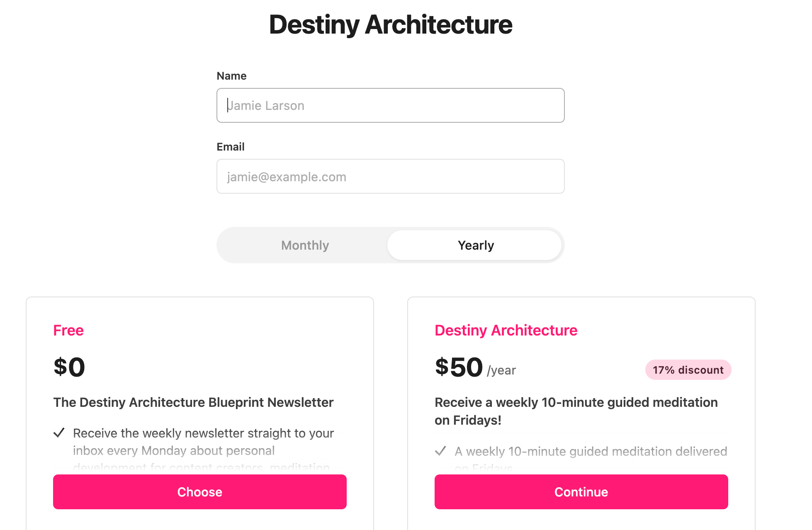The height and width of the screenshot is (530, 812).
Task: Click the $0 price text
Action: pos(69,367)
